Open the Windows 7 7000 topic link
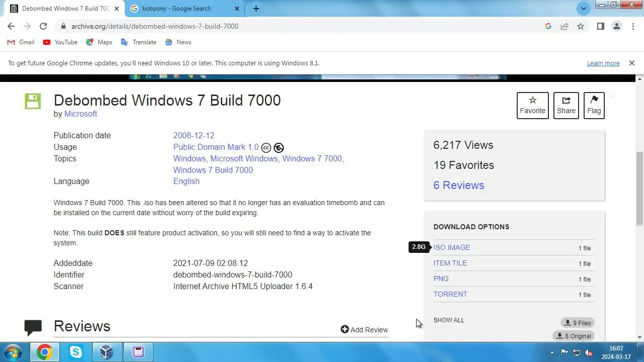Viewport: 644px width, 362px height. pyautogui.click(x=312, y=158)
